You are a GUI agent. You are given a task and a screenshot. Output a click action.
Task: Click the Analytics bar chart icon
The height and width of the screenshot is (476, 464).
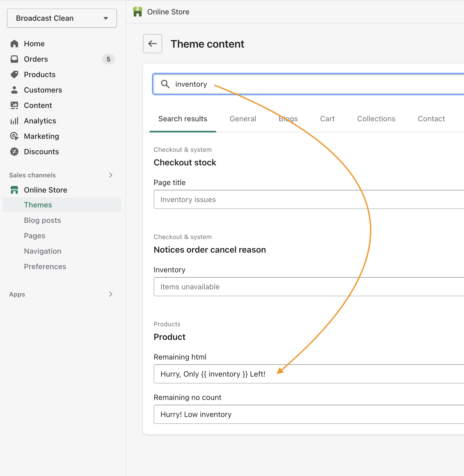click(x=14, y=121)
